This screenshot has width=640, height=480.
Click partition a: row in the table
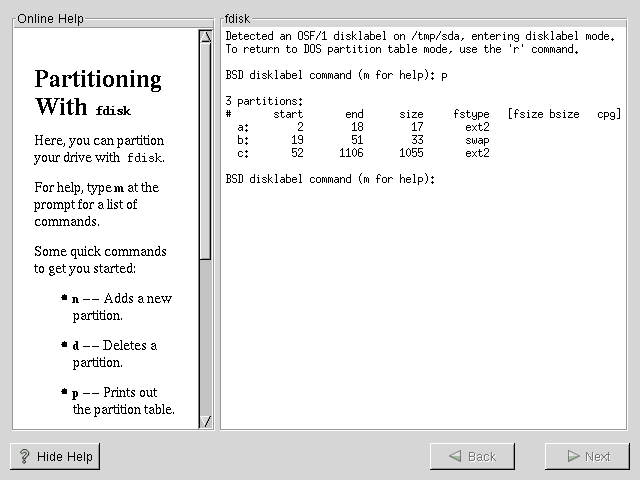pyautogui.click(x=362, y=128)
